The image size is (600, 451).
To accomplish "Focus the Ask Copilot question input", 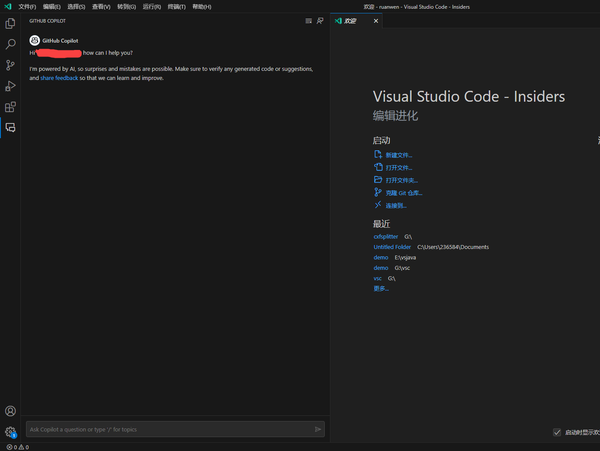I will coord(170,429).
